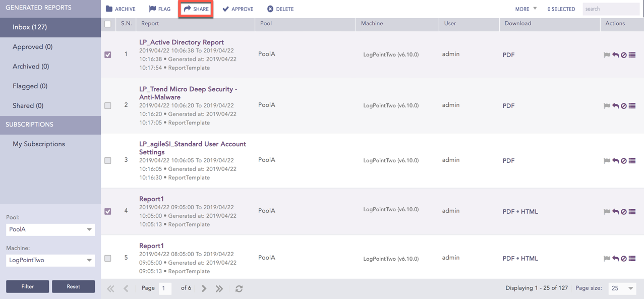644x299 pixels.
Task: Click the search input field
Action: coord(611,9)
